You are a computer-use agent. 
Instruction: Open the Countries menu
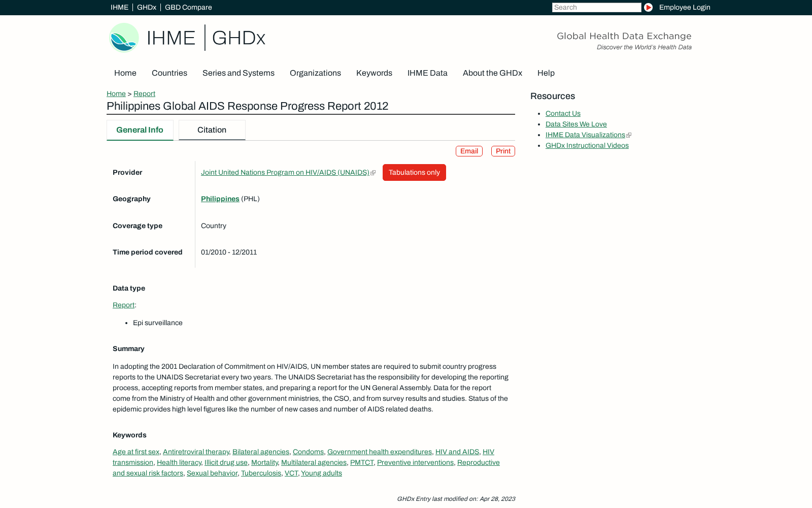point(170,73)
